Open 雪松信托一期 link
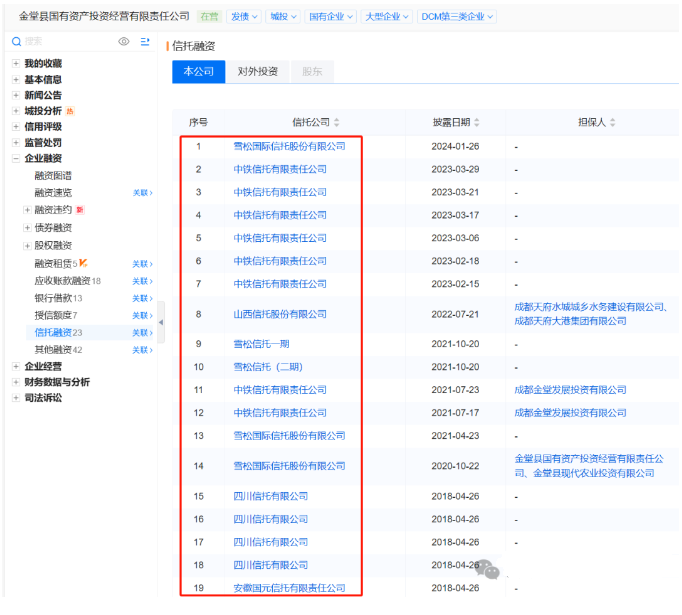682x615 pixels. click(x=261, y=344)
